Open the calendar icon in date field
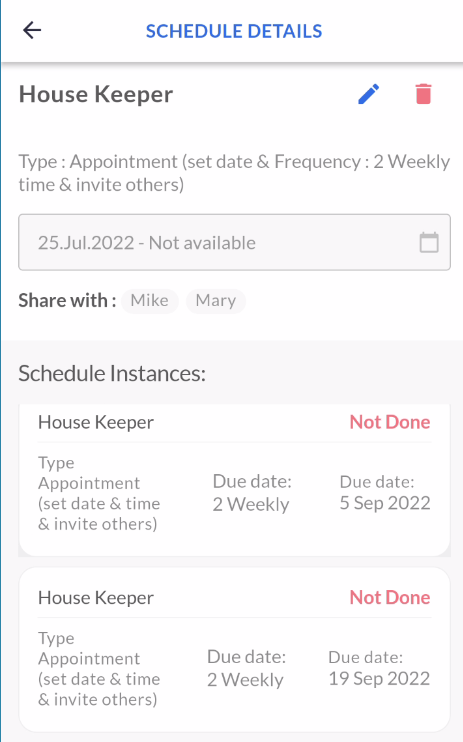The width and height of the screenshot is (463, 742). [x=429, y=242]
